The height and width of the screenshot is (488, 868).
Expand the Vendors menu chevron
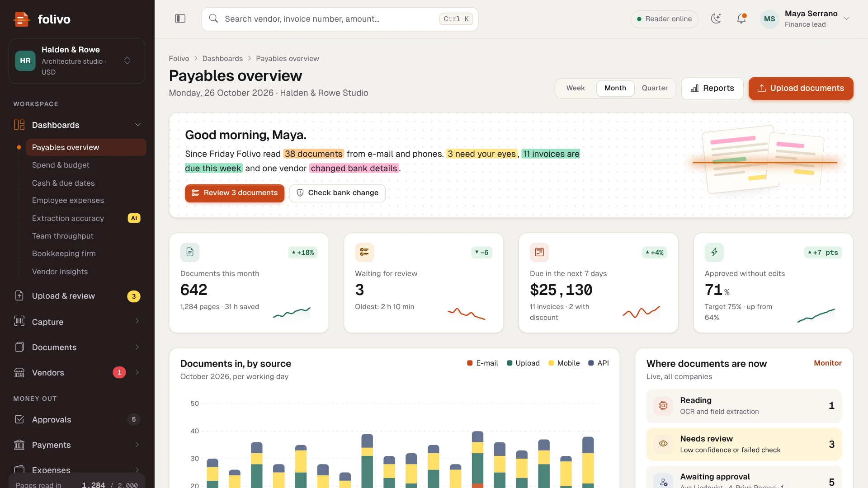click(137, 372)
